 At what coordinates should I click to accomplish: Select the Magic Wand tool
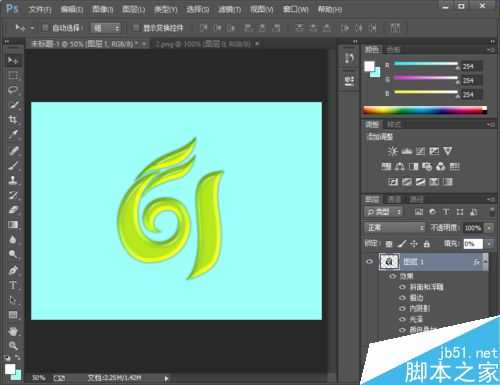[x=13, y=105]
